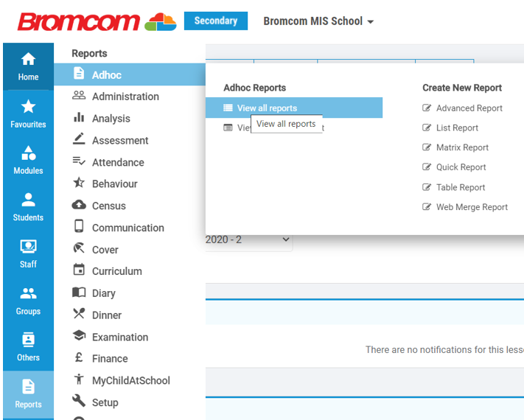The image size is (524, 420).
Task: Click the Assessment pencil icon
Action: pyautogui.click(x=79, y=139)
